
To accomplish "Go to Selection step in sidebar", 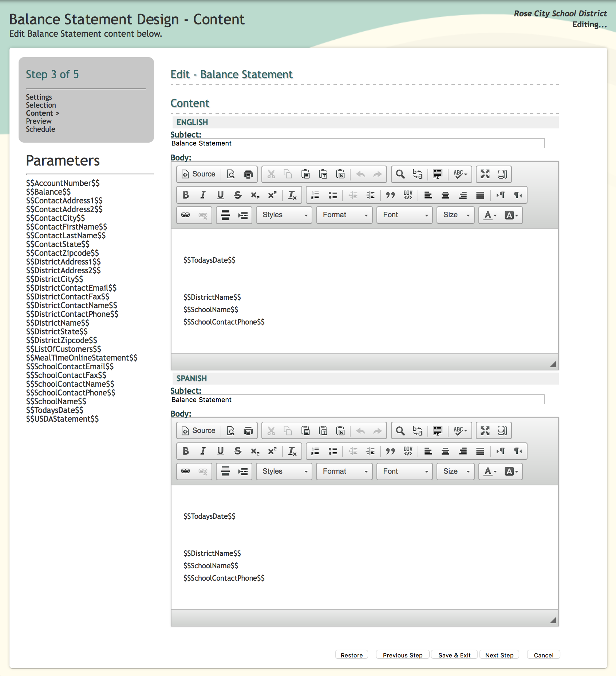I will (x=41, y=105).
